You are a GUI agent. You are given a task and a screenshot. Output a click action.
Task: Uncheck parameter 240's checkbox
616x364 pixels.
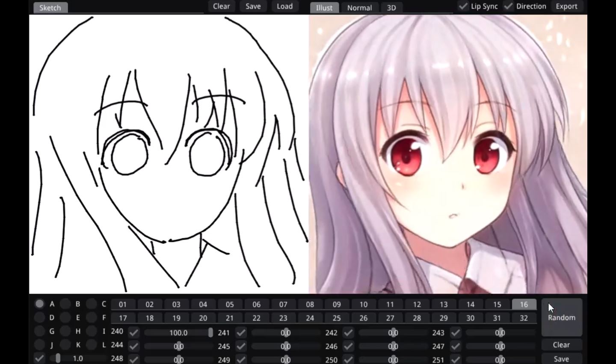(x=134, y=332)
